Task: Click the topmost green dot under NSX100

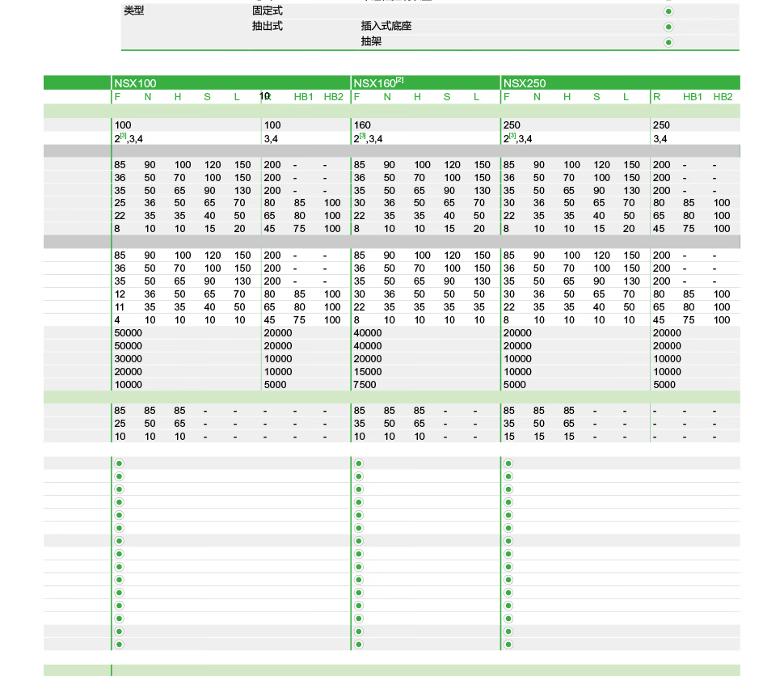Action: 119,463
